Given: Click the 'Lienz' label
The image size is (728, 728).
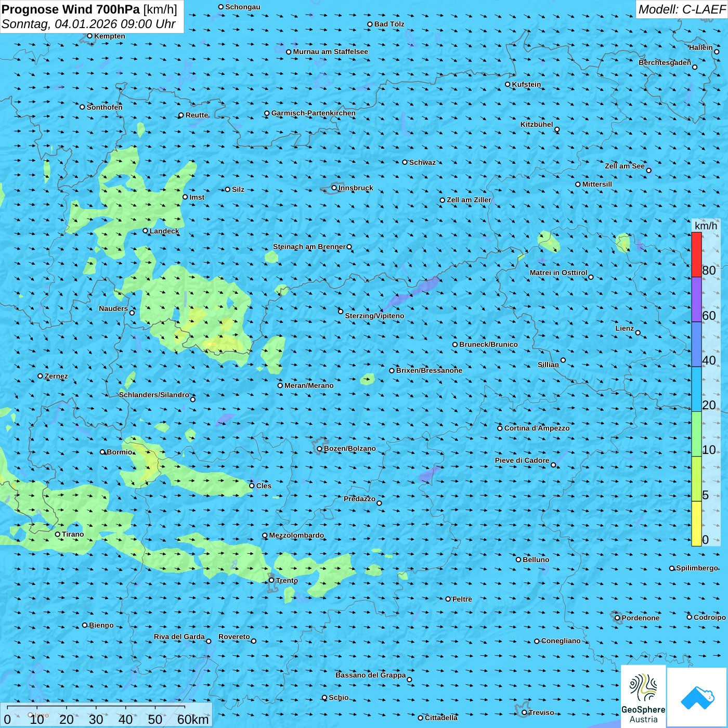Looking at the screenshot, I should pos(625,328).
